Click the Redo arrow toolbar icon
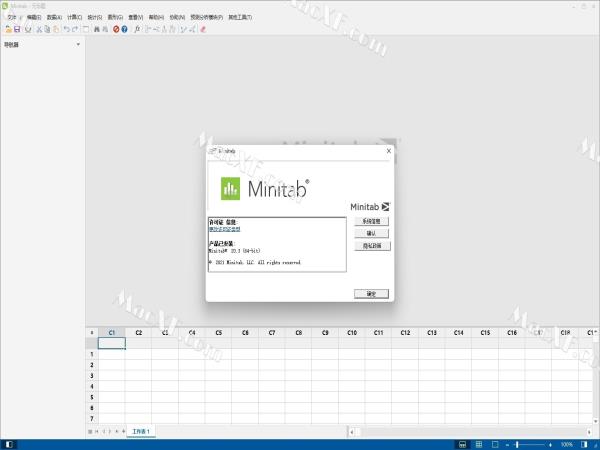Image resolution: width=600 pixels, height=450 pixels. [x=75, y=29]
